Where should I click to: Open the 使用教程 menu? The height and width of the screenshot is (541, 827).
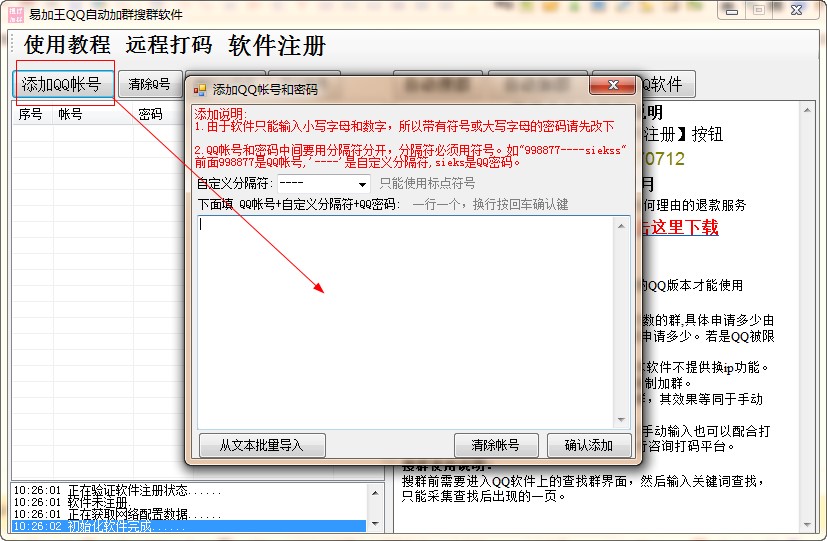tap(67, 45)
